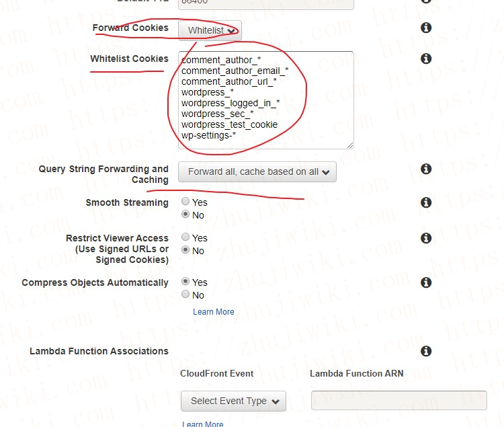Click inside the Whitelist Cookies text area
504x427 pixels.
coord(266,100)
